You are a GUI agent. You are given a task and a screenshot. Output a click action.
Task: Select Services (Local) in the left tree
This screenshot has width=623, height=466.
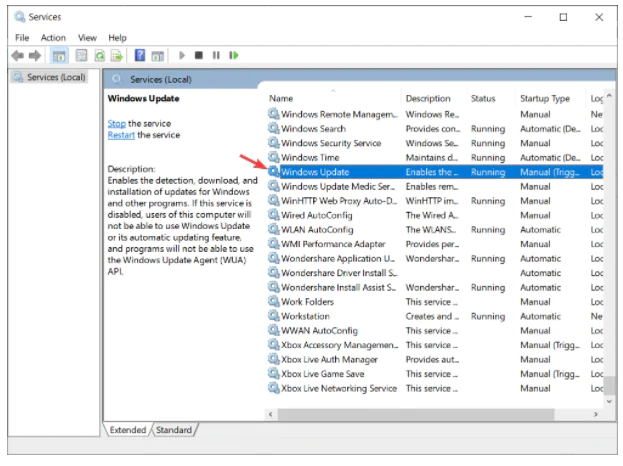(x=56, y=78)
